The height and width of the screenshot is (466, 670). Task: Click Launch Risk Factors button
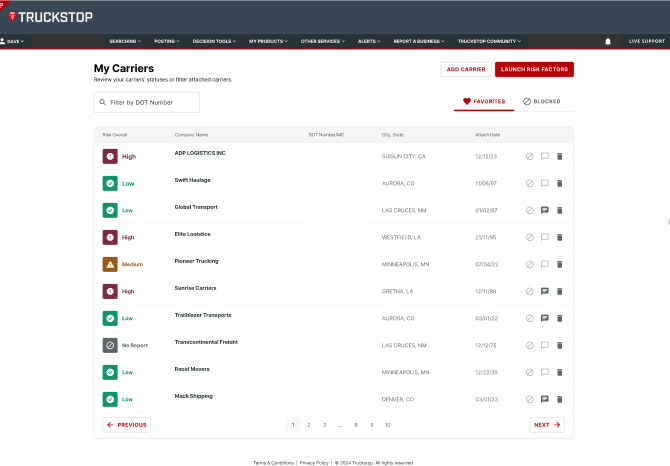click(x=534, y=69)
